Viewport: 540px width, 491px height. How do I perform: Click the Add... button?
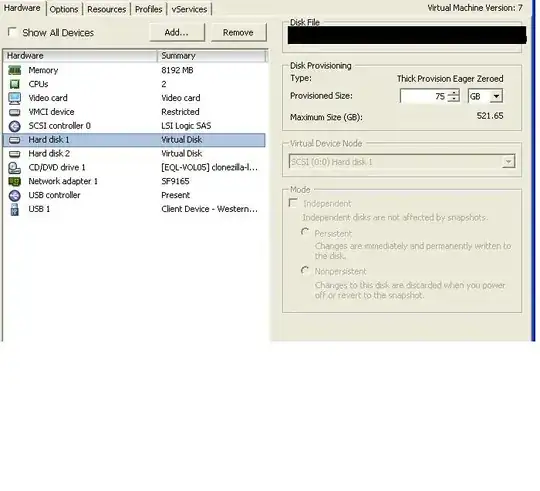[177, 32]
